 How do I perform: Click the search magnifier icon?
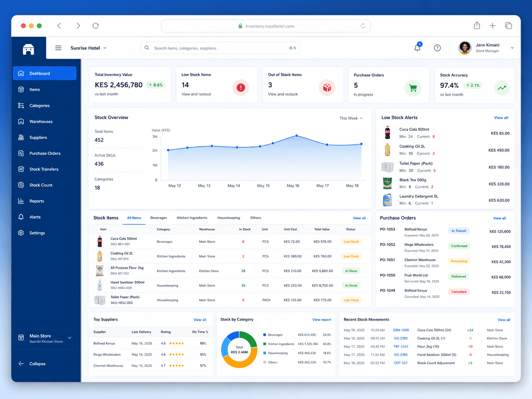pos(147,48)
